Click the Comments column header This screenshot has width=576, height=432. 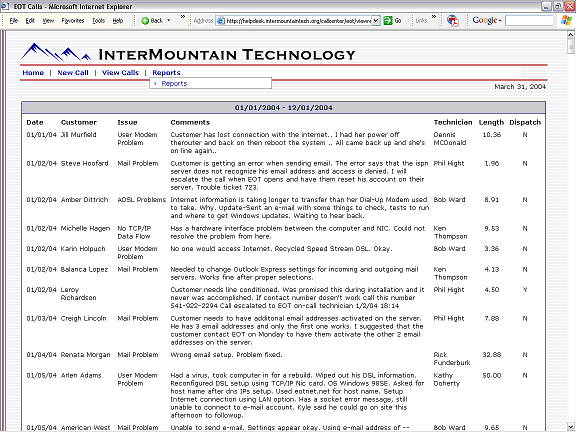click(190, 122)
